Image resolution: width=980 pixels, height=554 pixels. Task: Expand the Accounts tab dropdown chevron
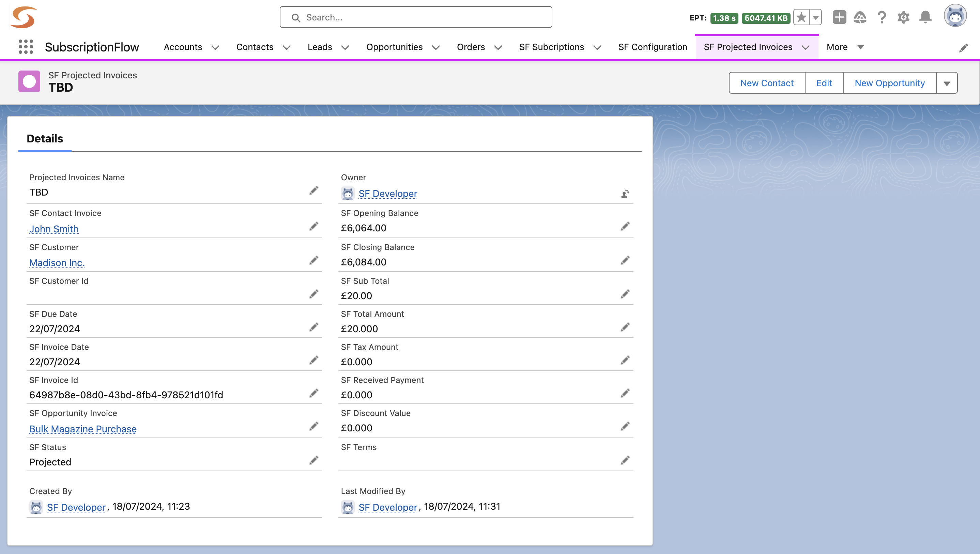click(x=215, y=48)
